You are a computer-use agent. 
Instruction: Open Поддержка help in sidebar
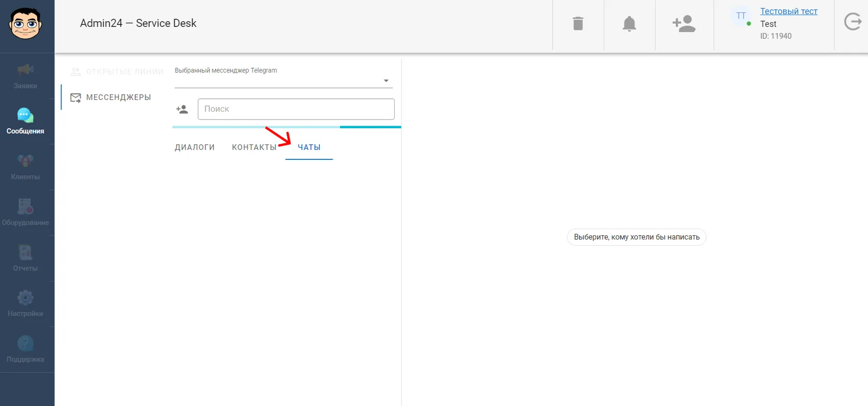point(25,349)
